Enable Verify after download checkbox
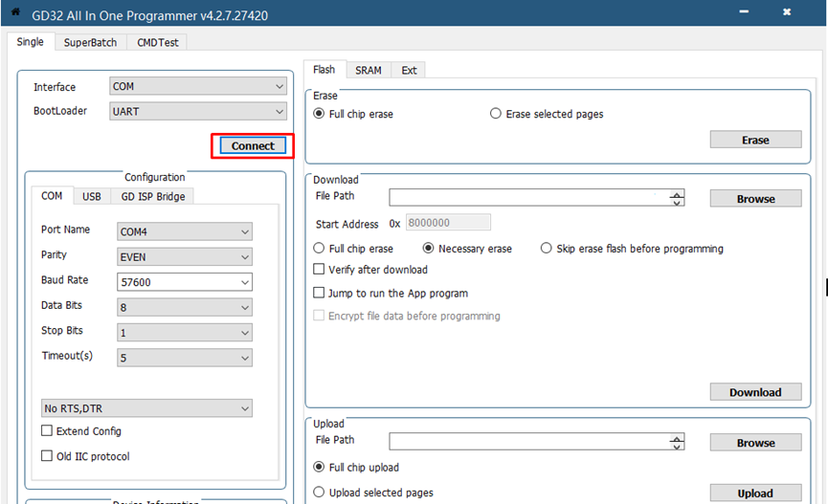 pyautogui.click(x=320, y=270)
